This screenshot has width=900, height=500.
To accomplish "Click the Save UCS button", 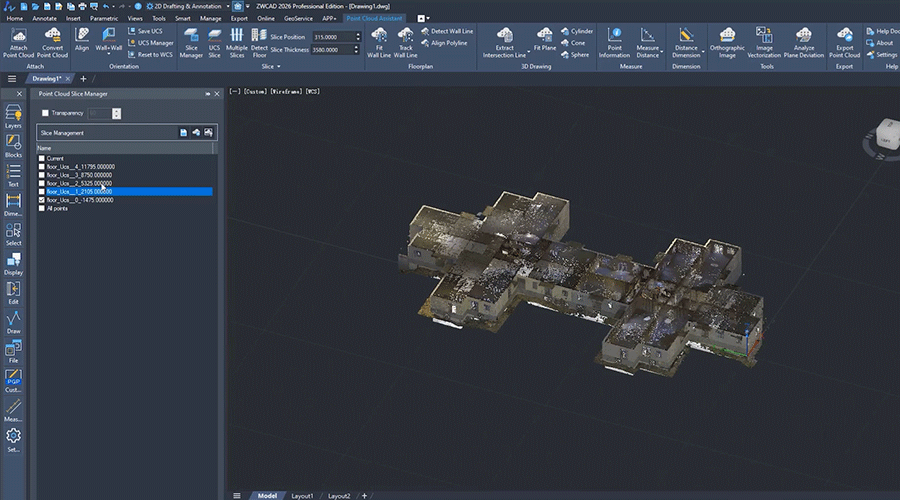I will click(145, 31).
